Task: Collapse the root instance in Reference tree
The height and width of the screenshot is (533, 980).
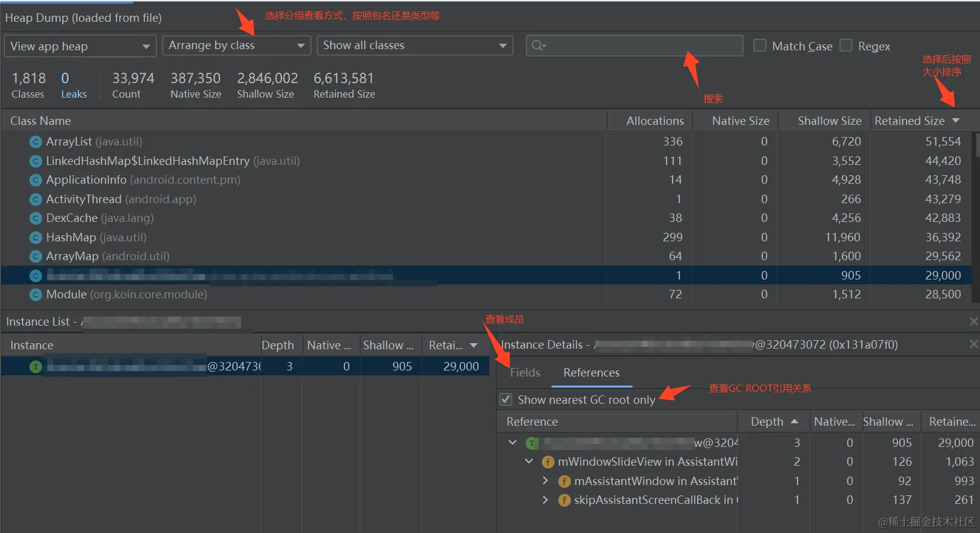Action: (x=513, y=443)
